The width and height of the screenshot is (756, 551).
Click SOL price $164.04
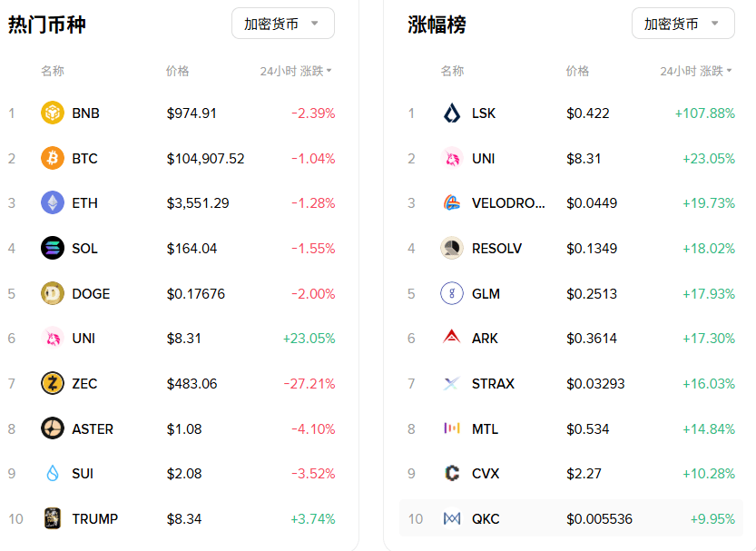(191, 248)
